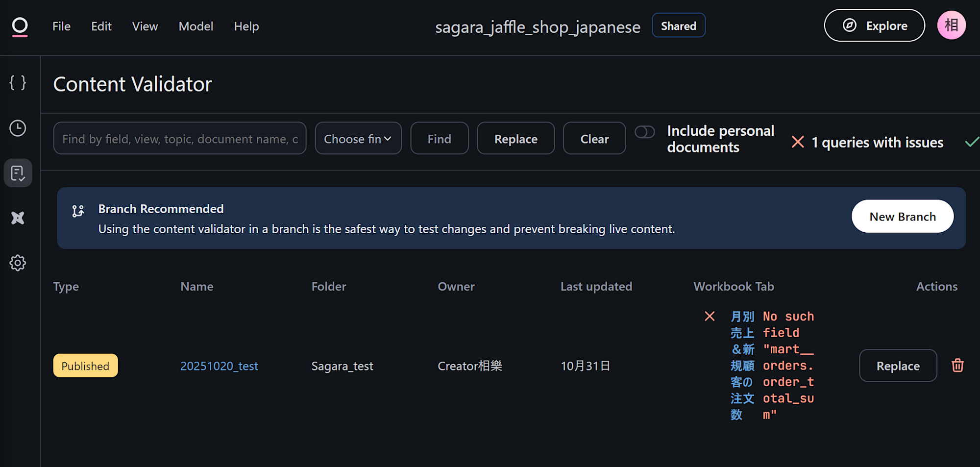The width and height of the screenshot is (980, 467).
Task: Open the 20251020_test document link
Action: click(x=219, y=366)
